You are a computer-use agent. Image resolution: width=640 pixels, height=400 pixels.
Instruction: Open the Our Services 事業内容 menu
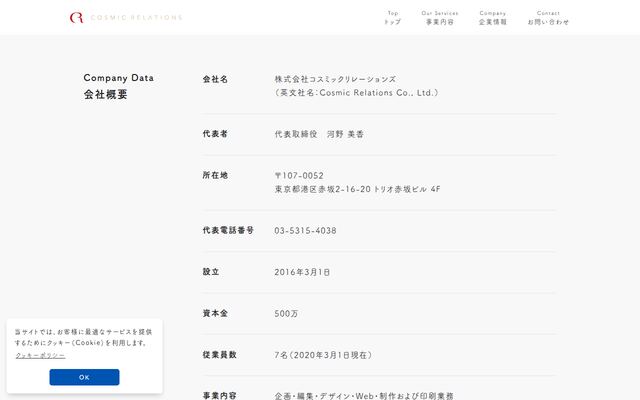440,18
